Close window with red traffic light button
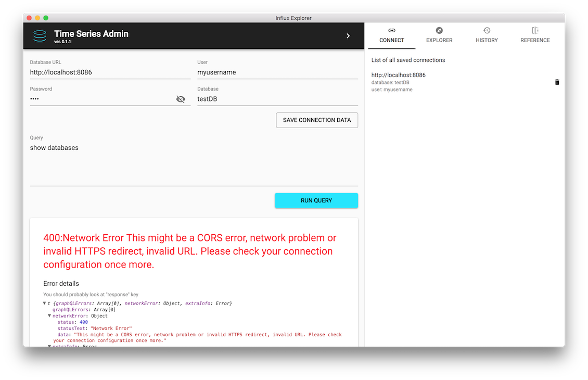The width and height of the screenshot is (588, 380). pyautogui.click(x=29, y=18)
